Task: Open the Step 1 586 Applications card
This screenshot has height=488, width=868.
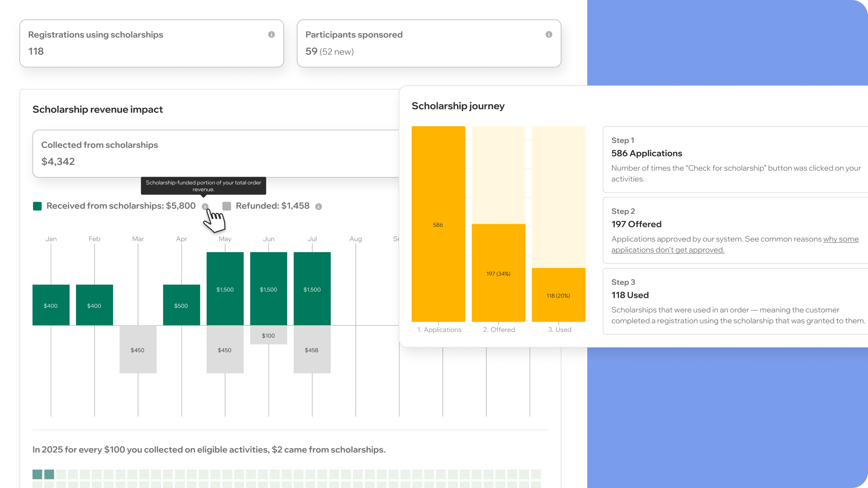Action: [x=735, y=160]
